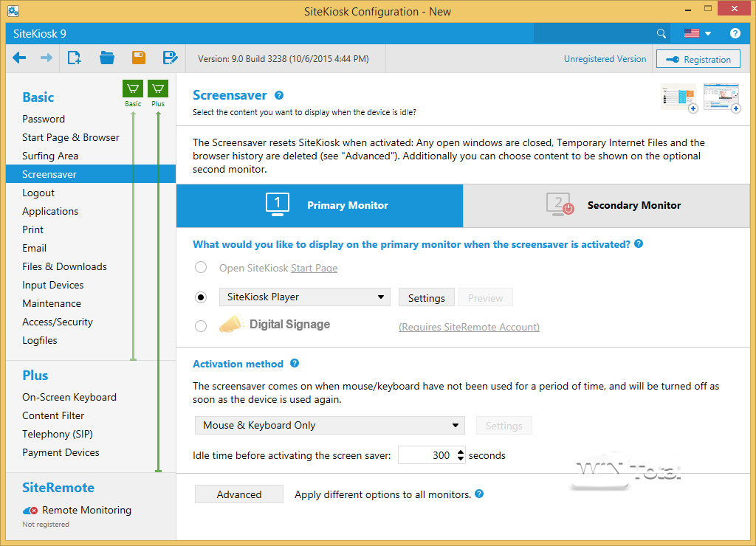
Task: Click Settings button beside activation method dropdown
Action: coord(504,426)
